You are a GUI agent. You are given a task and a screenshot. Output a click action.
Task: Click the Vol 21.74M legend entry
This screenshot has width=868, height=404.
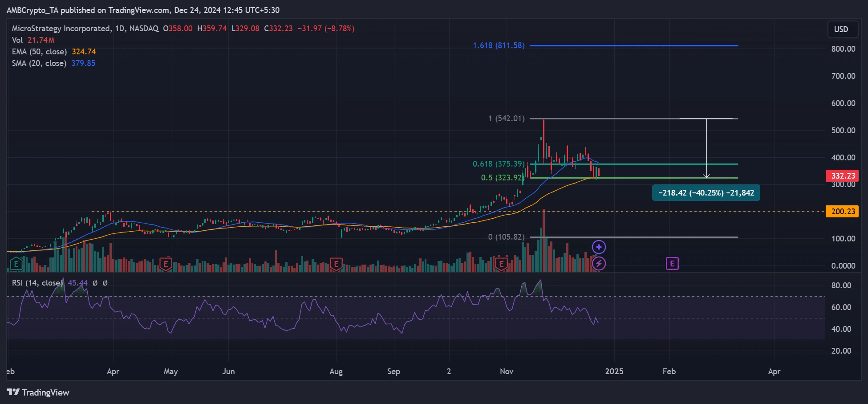tap(33, 40)
